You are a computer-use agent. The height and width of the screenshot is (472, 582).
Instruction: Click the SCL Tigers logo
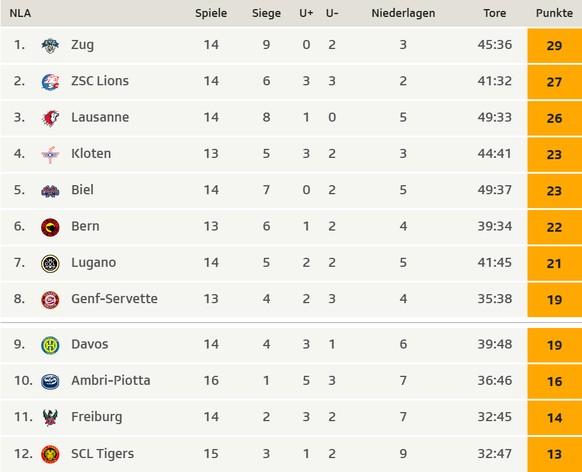50,454
